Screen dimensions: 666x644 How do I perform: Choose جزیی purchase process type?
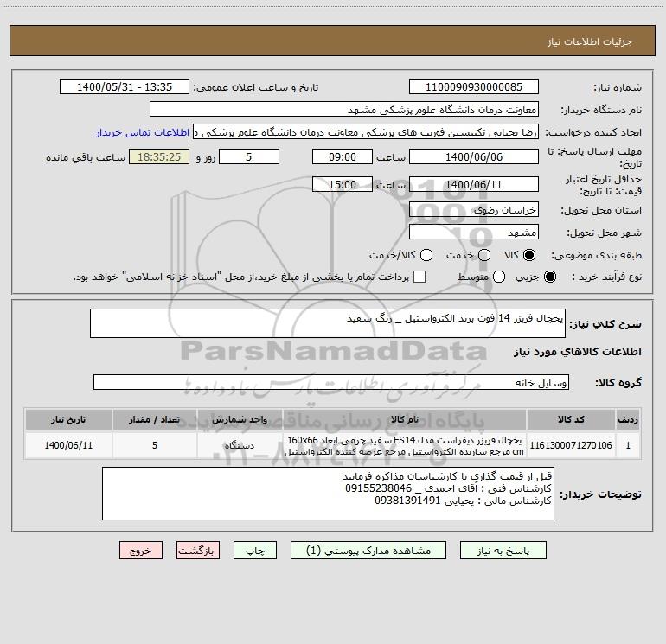tap(549, 277)
